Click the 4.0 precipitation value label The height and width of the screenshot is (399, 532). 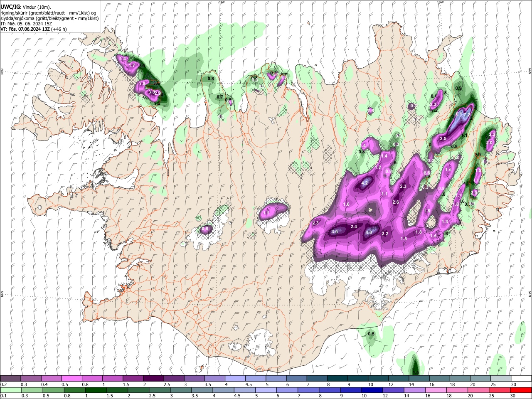[368, 233]
